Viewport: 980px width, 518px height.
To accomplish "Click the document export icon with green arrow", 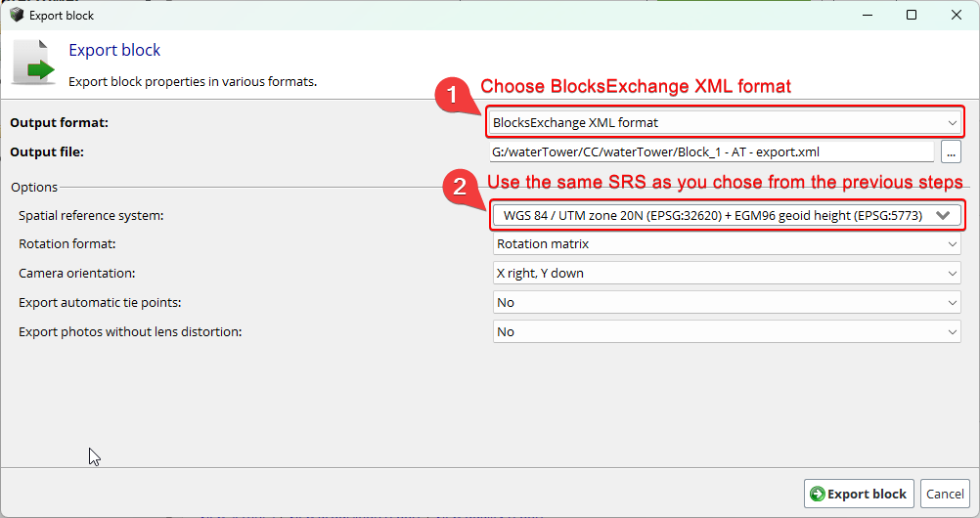I will point(34,63).
